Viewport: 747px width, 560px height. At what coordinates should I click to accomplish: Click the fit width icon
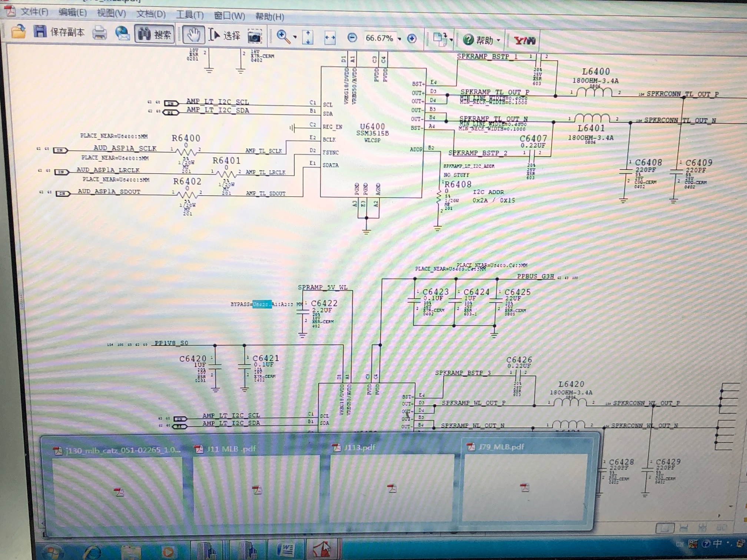click(329, 38)
